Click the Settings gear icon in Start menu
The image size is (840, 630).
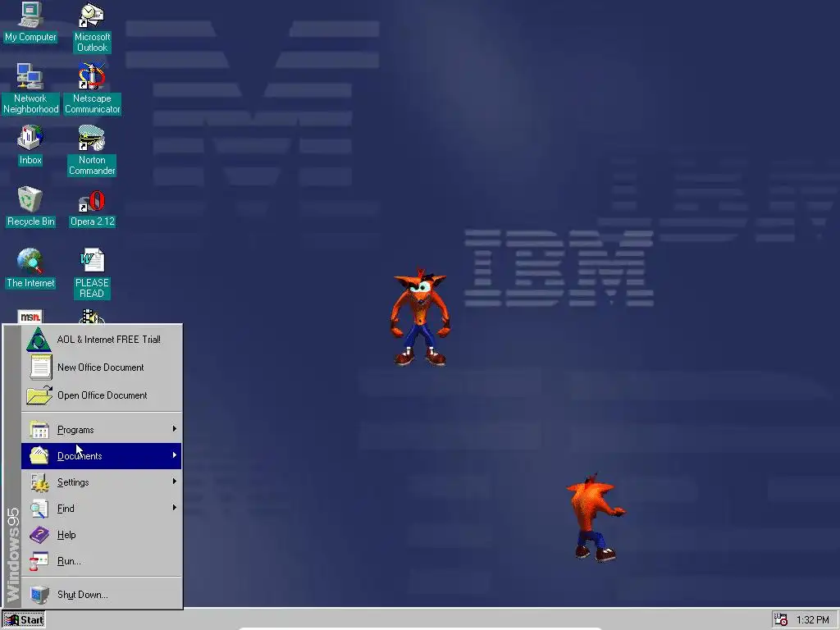click(x=39, y=482)
